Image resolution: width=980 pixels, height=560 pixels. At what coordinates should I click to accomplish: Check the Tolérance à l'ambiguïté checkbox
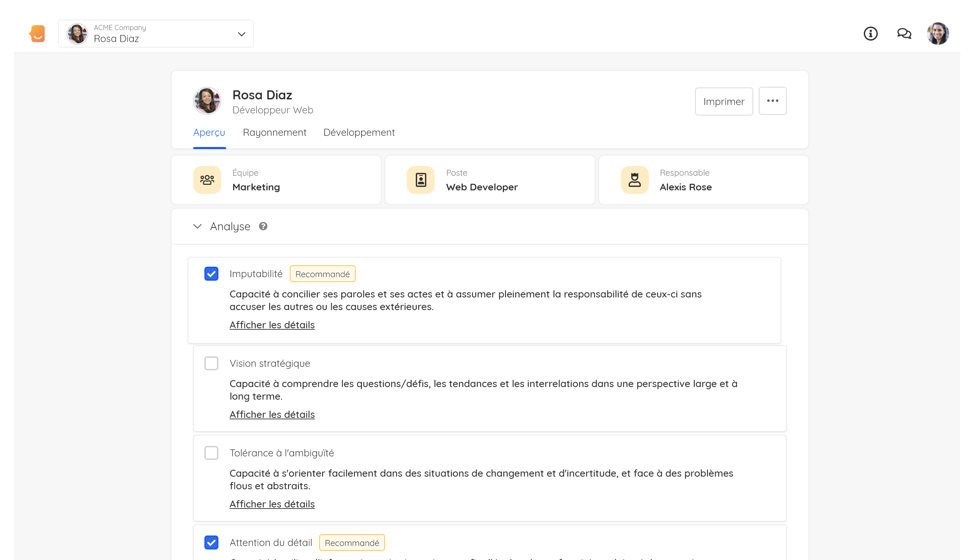211,453
